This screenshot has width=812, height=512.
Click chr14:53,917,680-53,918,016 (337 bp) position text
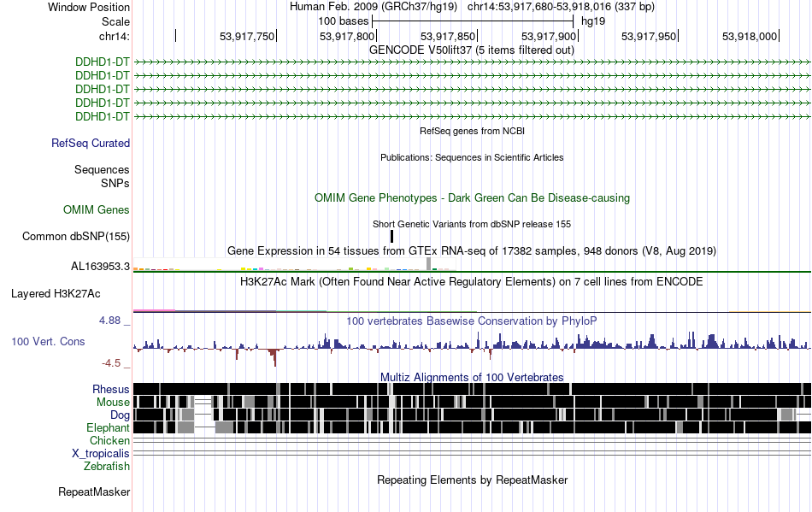[561, 7]
